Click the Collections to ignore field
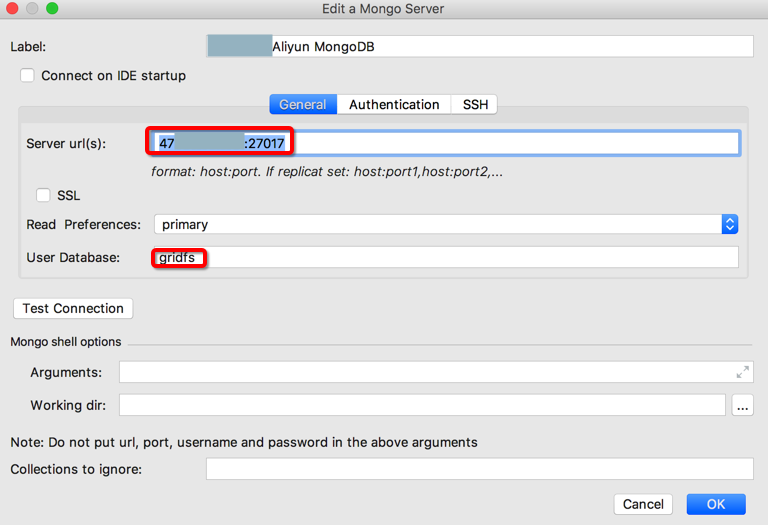This screenshot has width=768, height=525. click(479, 470)
